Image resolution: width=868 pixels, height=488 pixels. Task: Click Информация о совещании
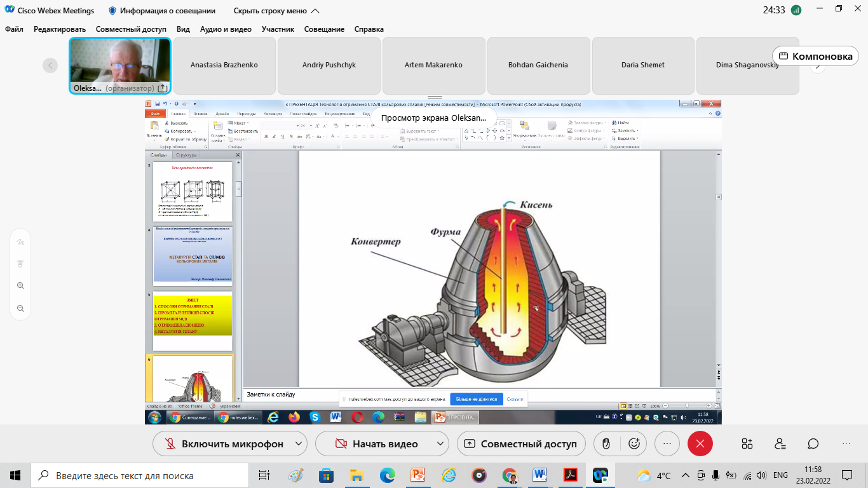coord(168,11)
